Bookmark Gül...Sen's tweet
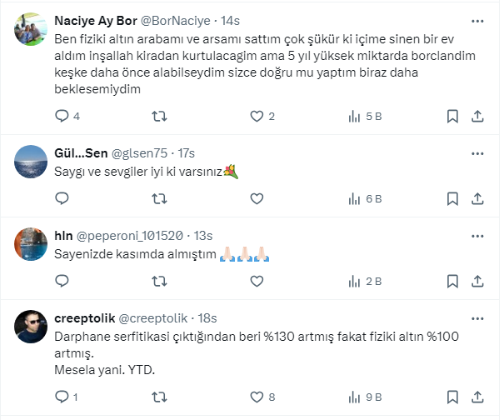Viewport: 504px width, 420px height. coord(452,199)
